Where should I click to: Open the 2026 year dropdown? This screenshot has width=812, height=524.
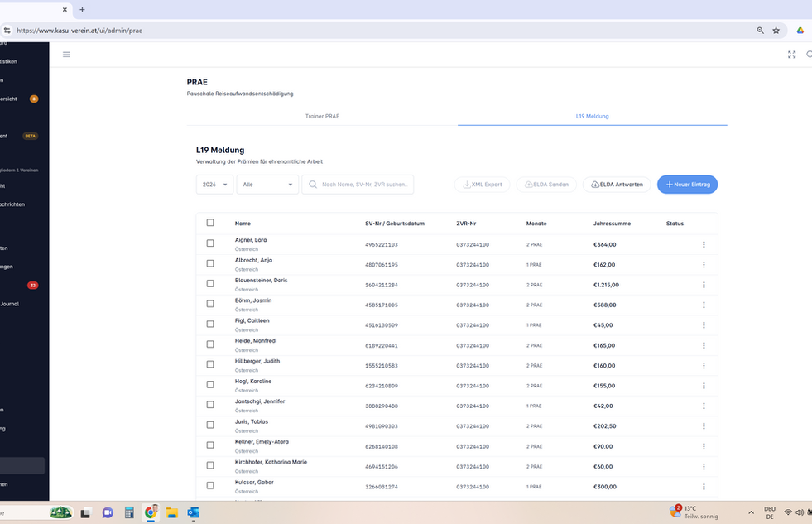[215, 185]
